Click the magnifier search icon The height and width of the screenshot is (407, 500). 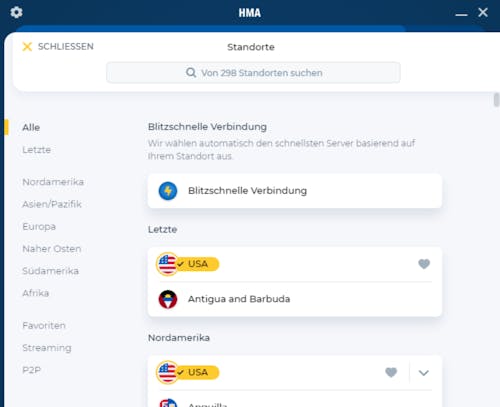click(x=191, y=72)
